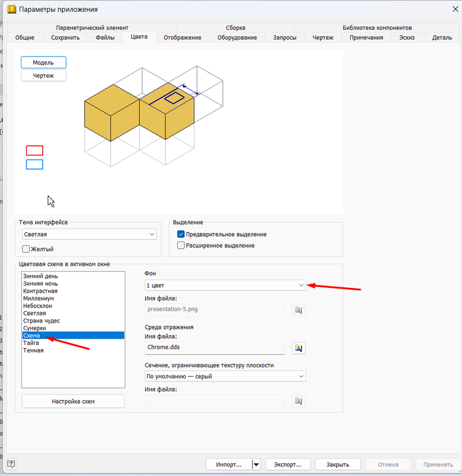This screenshot has height=476, width=462.
Task: Select the Цвета tab
Action: (139, 36)
